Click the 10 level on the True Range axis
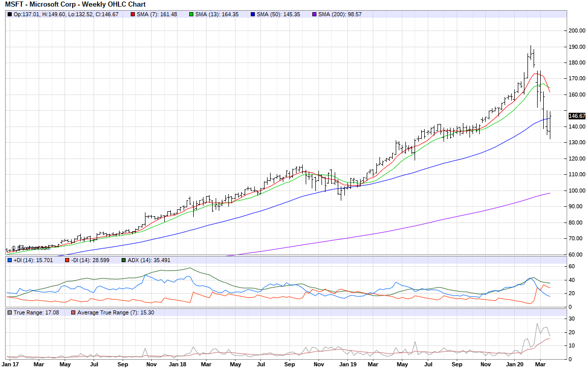Viewport: 588px width, 380px height. point(572,346)
